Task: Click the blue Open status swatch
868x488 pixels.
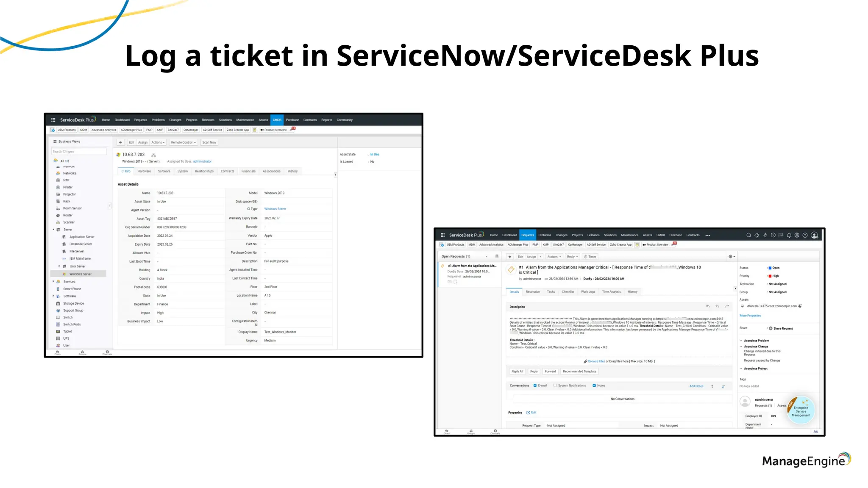Action: click(770, 268)
